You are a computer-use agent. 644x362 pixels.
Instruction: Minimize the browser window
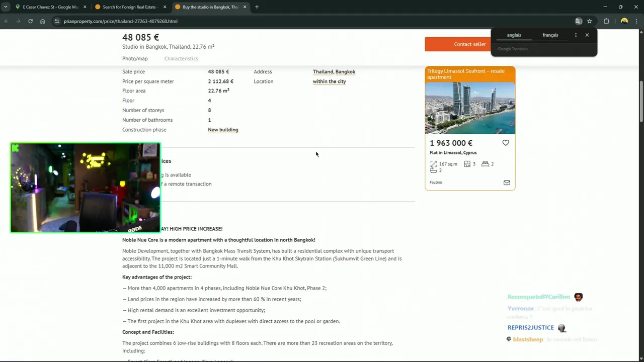tap(605, 7)
